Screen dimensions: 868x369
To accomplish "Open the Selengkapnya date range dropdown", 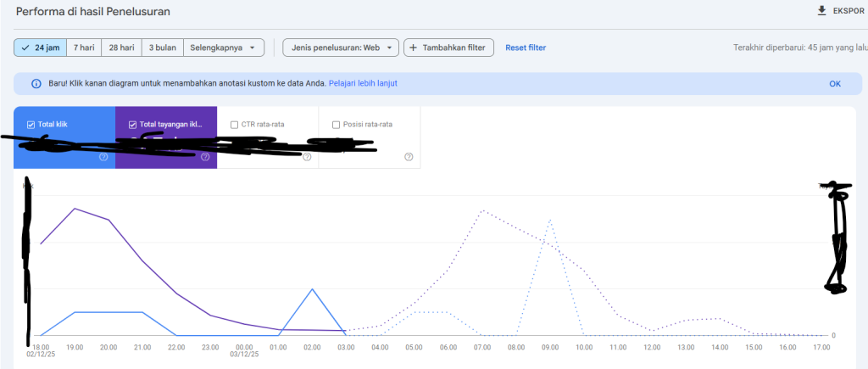I will 224,48.
